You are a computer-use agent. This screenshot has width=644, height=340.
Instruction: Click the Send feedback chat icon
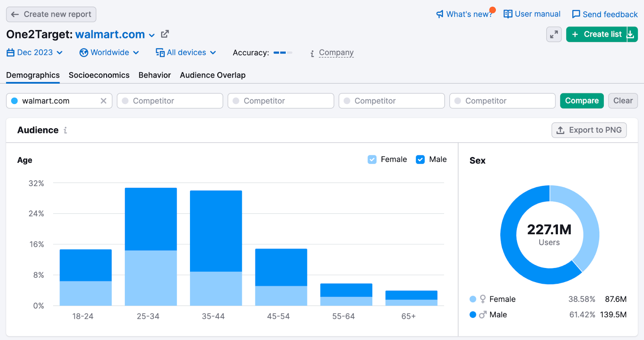point(576,14)
